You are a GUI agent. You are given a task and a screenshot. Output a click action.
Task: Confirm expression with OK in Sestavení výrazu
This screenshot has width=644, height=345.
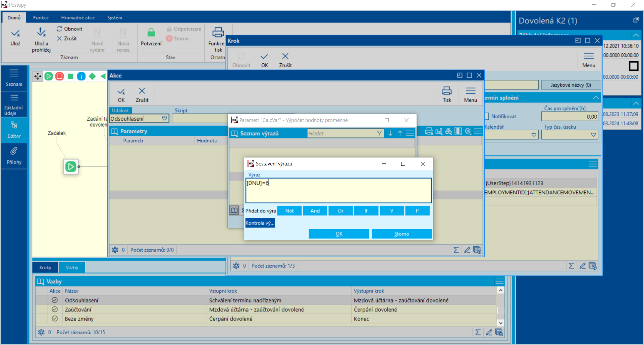[339, 234]
